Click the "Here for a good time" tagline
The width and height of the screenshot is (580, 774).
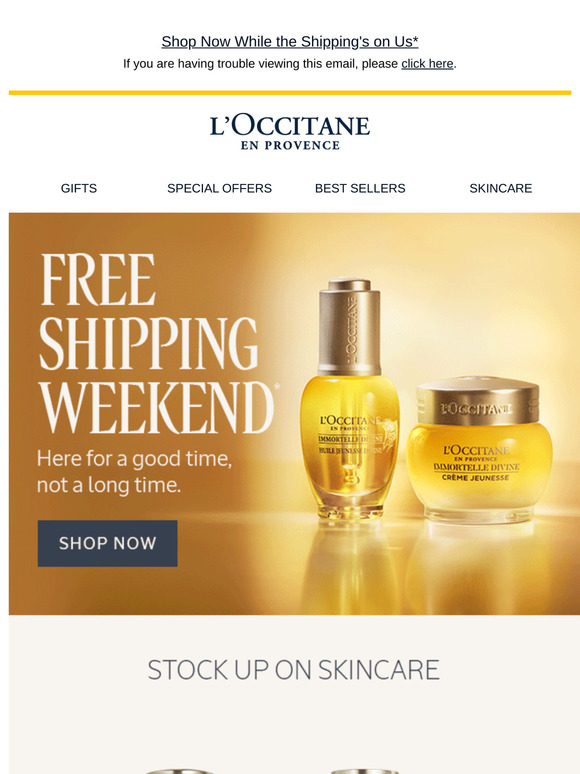(x=134, y=471)
